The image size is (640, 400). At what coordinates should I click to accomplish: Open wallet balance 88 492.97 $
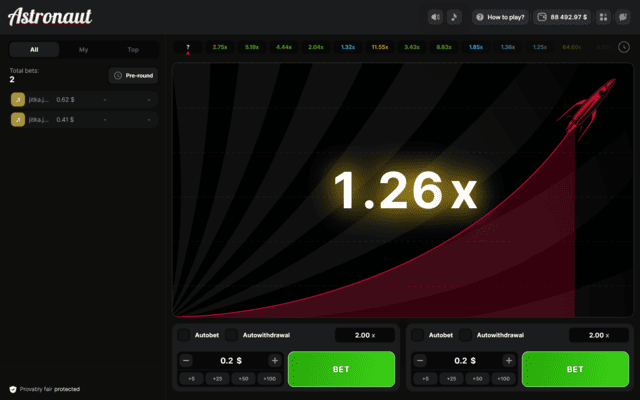point(562,17)
